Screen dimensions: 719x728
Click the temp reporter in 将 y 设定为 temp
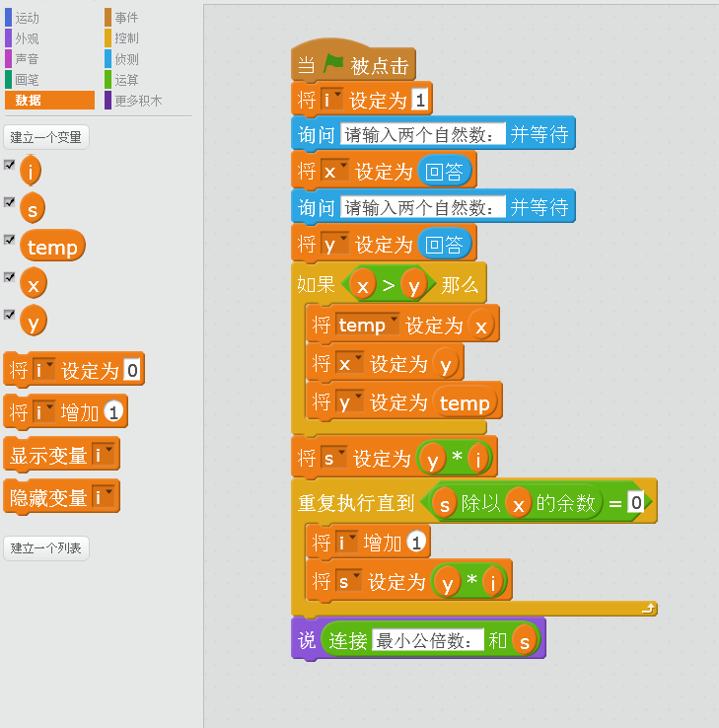pyautogui.click(x=465, y=401)
